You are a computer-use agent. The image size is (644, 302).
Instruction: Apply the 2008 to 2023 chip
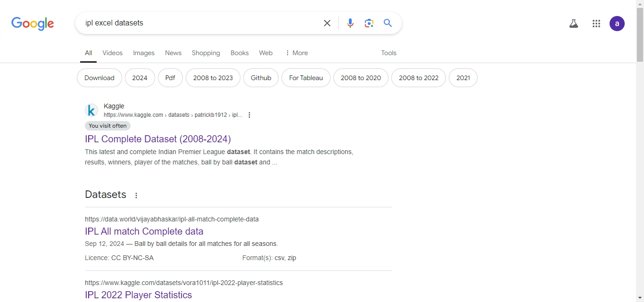(x=213, y=78)
